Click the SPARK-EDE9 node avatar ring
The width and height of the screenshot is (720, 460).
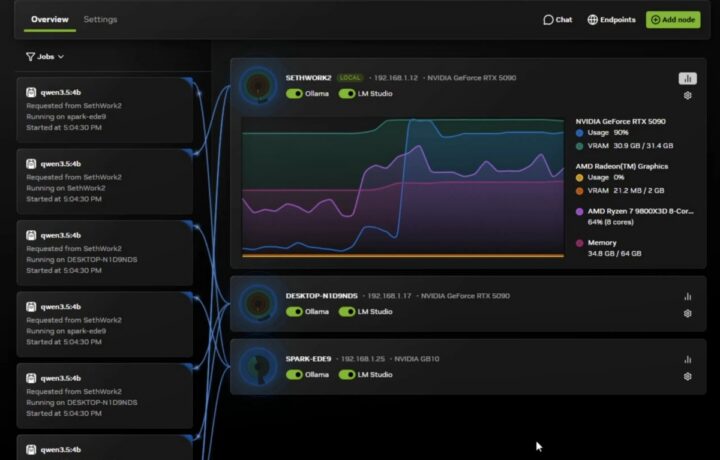pos(258,366)
